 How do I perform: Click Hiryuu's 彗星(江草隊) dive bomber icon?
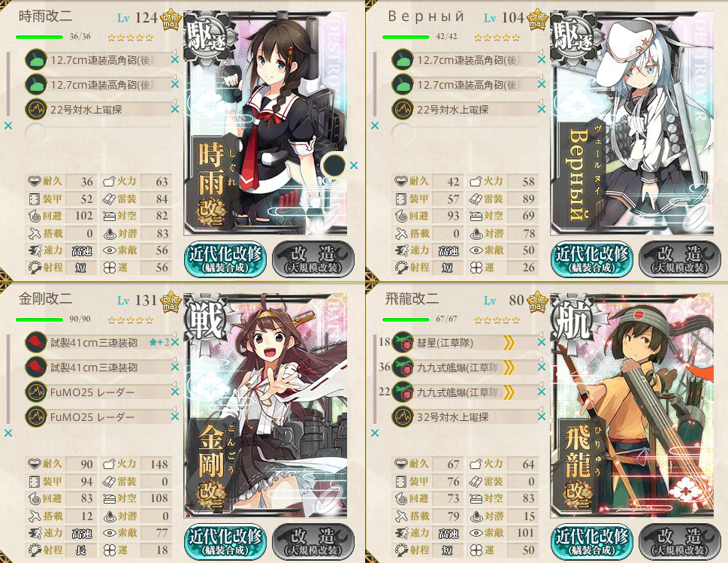tap(403, 343)
